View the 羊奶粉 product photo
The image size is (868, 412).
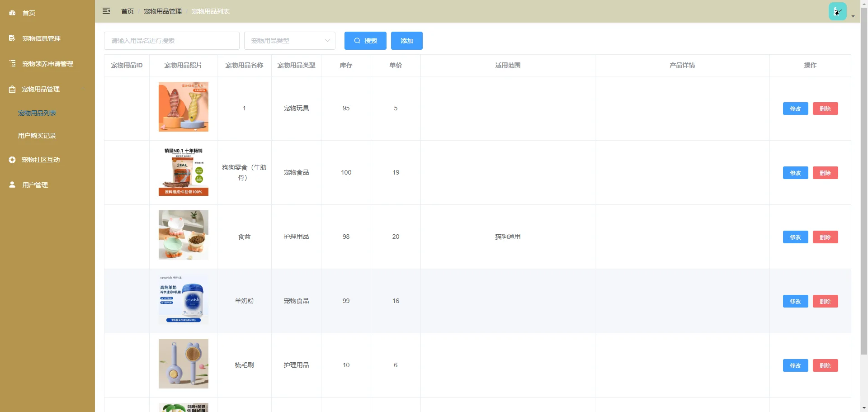tap(184, 299)
